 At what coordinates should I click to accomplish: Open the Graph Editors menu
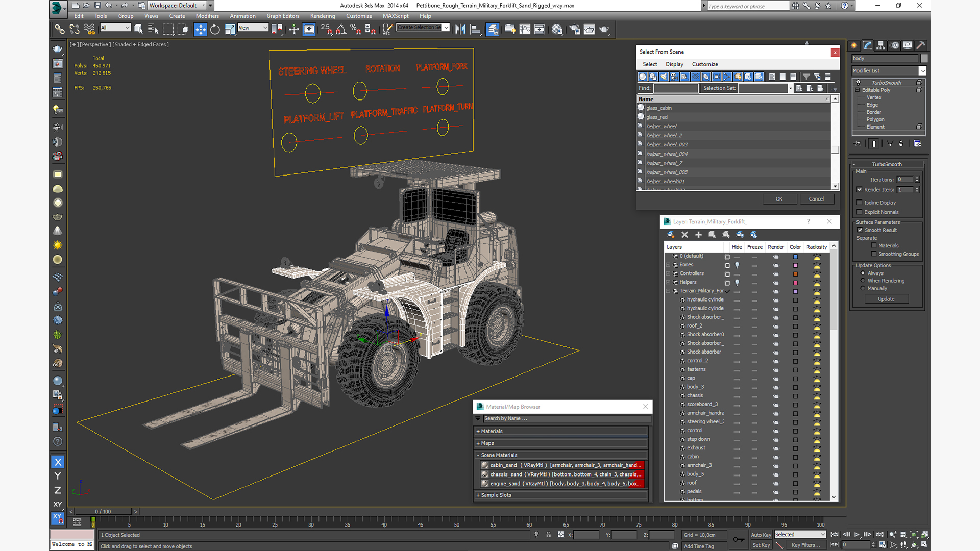pos(282,16)
